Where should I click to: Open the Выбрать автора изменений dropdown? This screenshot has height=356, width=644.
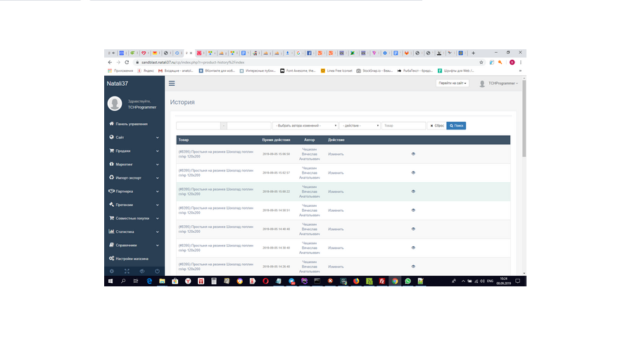click(x=305, y=126)
